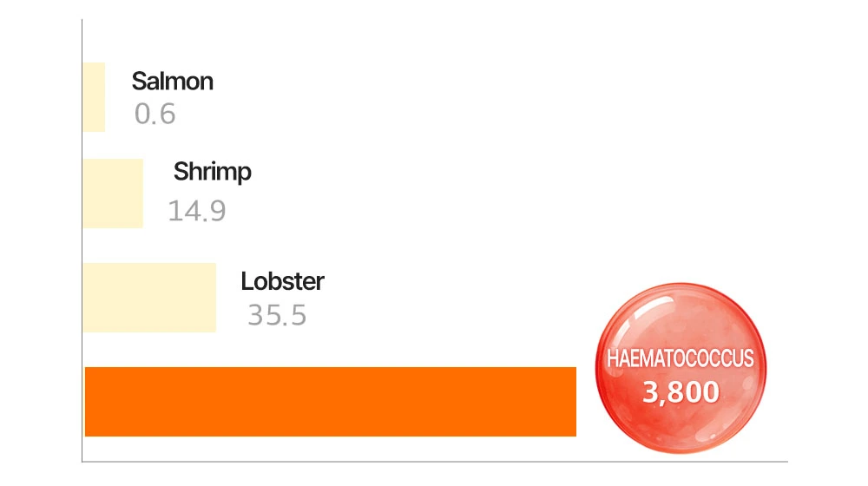This screenshot has height=486, width=868.
Task: Click the right edge of the Lobster bar
Action: [x=214, y=298]
